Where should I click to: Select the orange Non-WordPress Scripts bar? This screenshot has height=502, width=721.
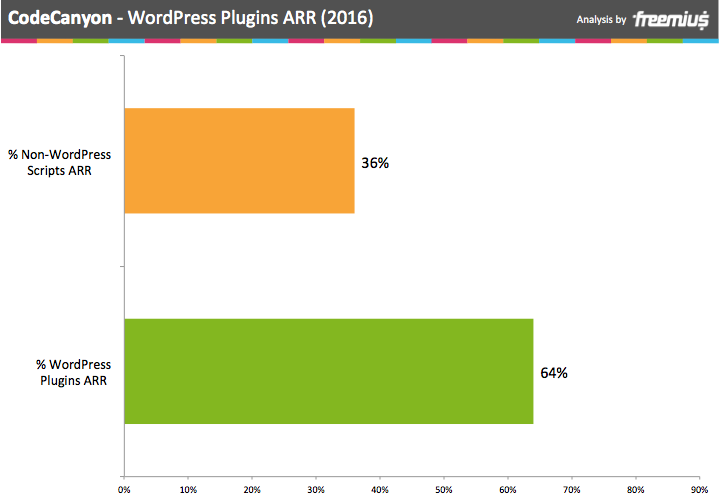240,161
